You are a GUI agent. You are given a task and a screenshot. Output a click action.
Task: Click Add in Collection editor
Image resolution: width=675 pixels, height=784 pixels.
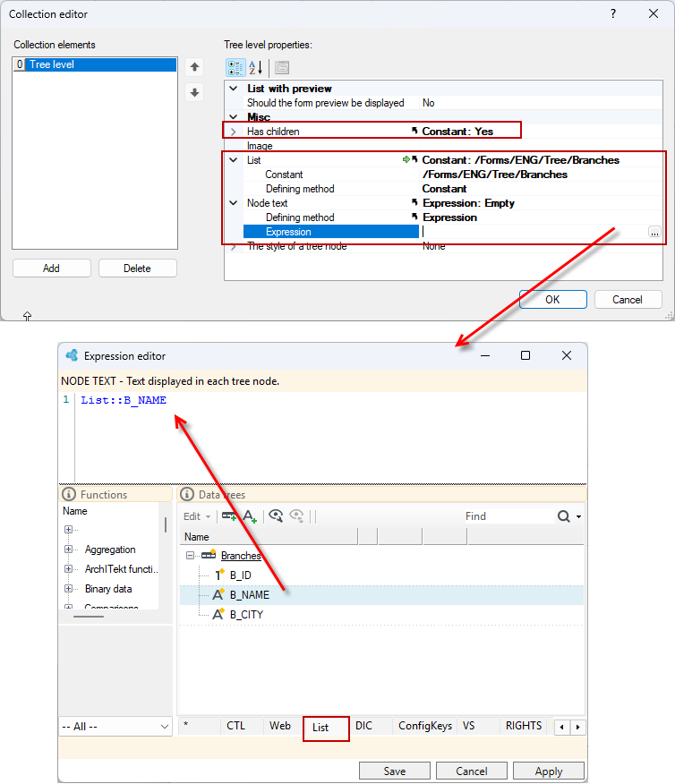click(x=52, y=268)
